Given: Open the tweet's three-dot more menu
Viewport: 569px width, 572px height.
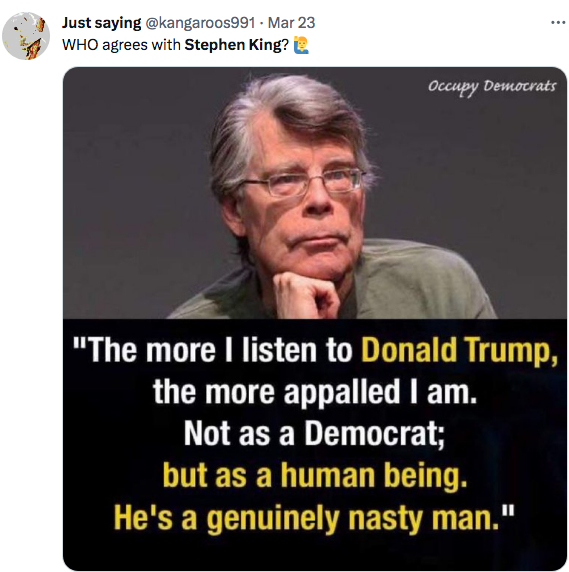Looking at the screenshot, I should click(558, 23).
